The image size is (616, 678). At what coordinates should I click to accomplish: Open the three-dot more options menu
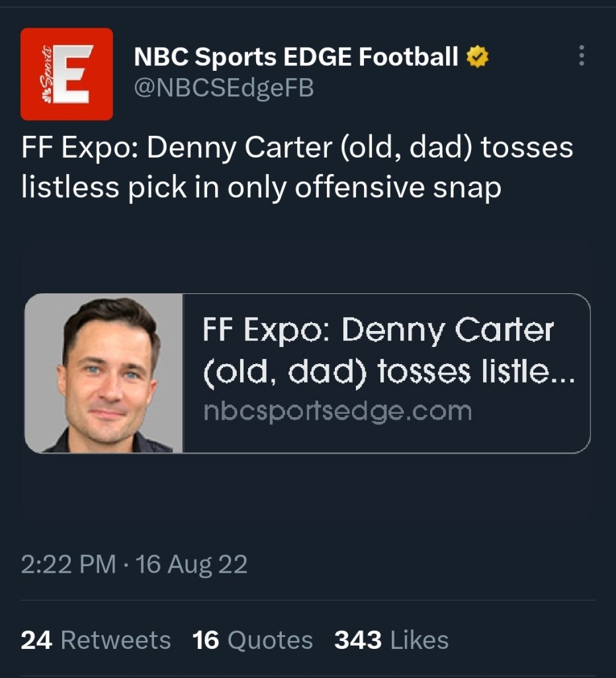[x=582, y=56]
